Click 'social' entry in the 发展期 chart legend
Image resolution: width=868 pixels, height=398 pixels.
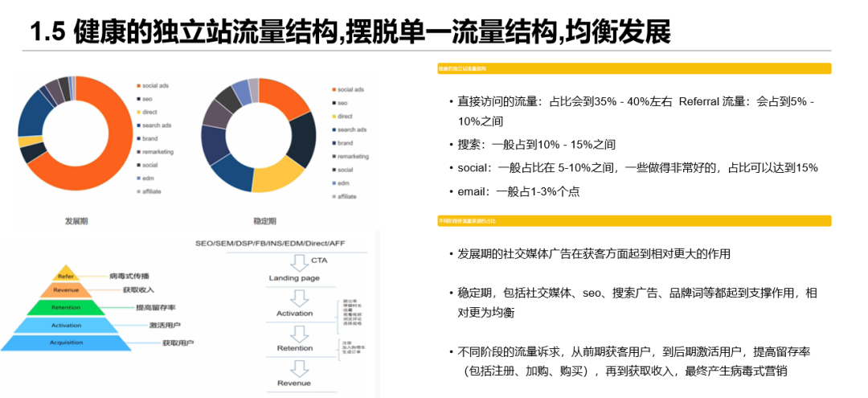(x=150, y=165)
